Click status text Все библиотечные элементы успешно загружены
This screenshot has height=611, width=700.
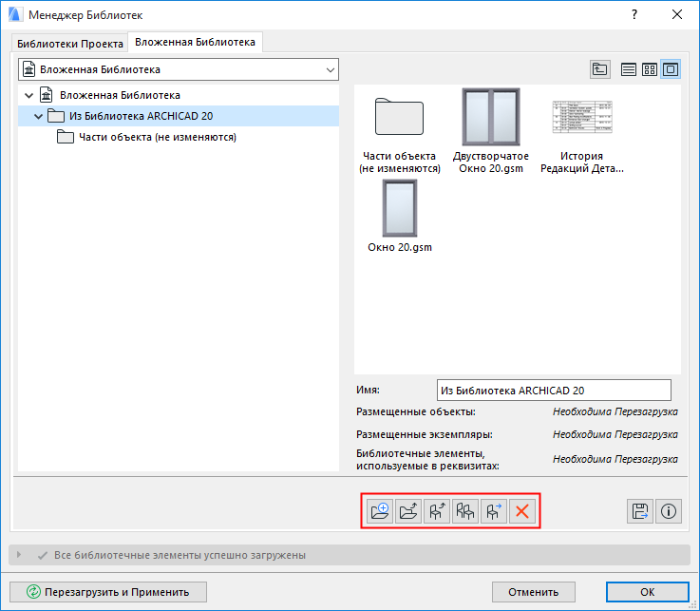(x=180, y=555)
